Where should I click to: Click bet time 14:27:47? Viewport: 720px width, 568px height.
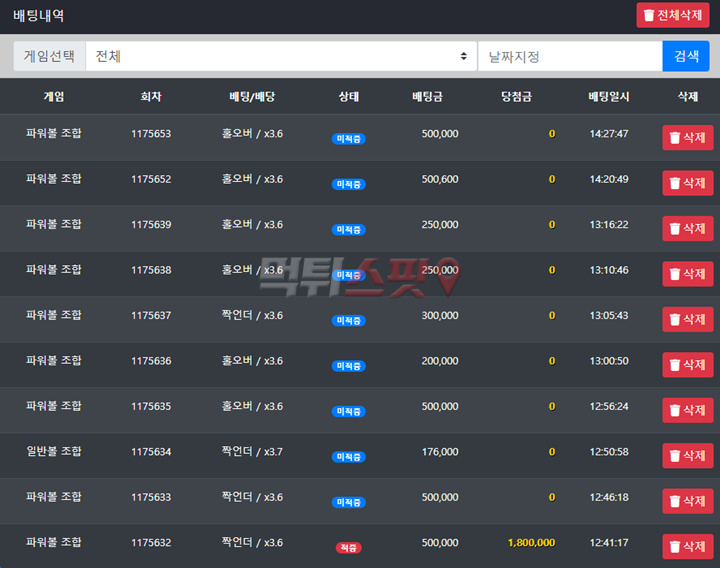pos(609,134)
